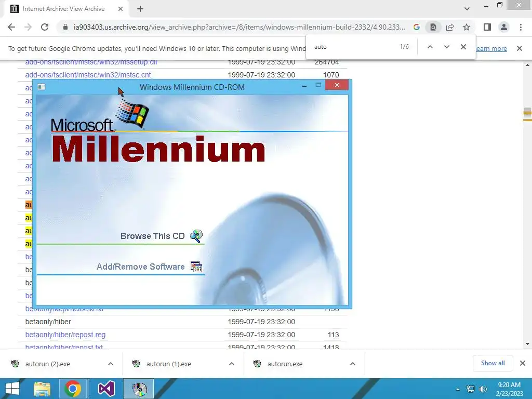
Task: Jump to next find result
Action: coord(446,47)
